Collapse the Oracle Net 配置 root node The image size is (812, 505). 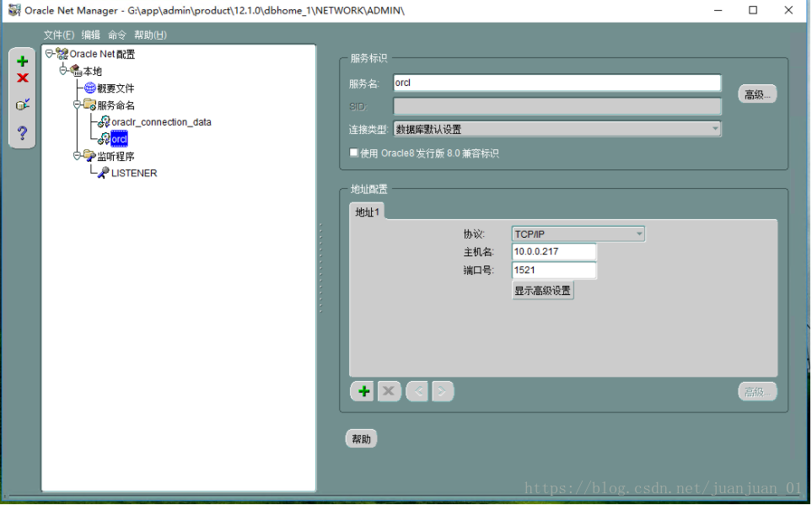49,53
